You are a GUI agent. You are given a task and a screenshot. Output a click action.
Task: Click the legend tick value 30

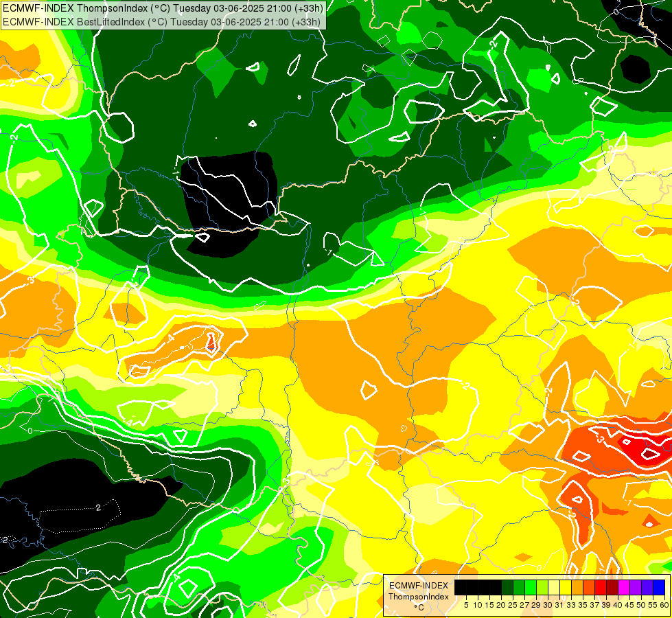pyautogui.click(x=548, y=605)
